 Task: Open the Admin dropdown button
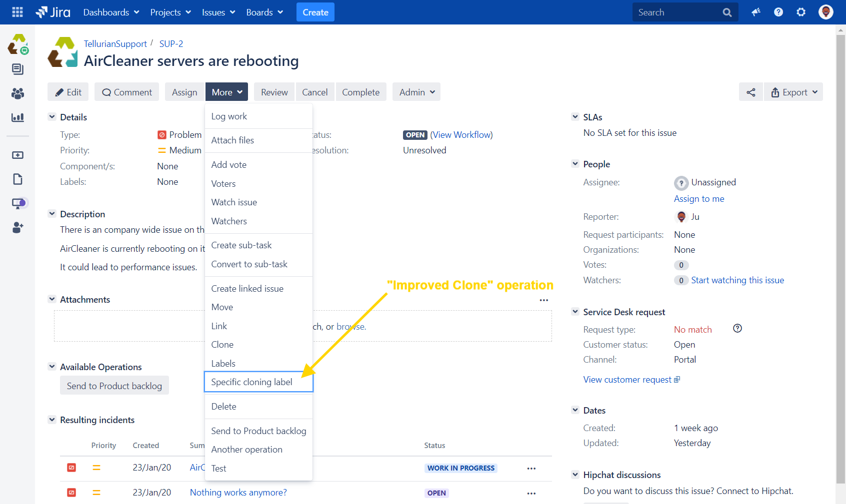pos(416,92)
